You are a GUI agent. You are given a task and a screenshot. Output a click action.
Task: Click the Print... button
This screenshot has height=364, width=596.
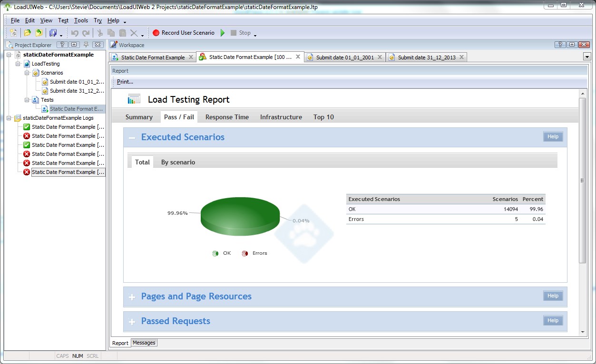125,82
